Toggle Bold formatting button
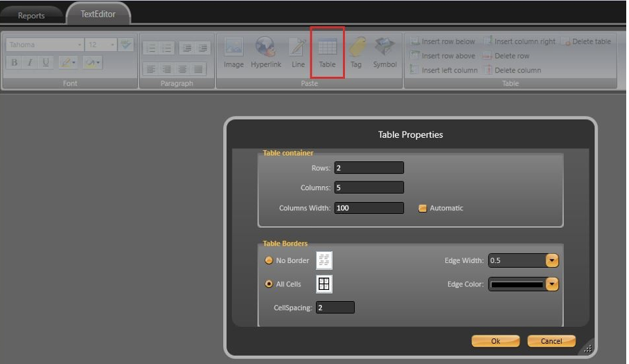 coord(14,63)
